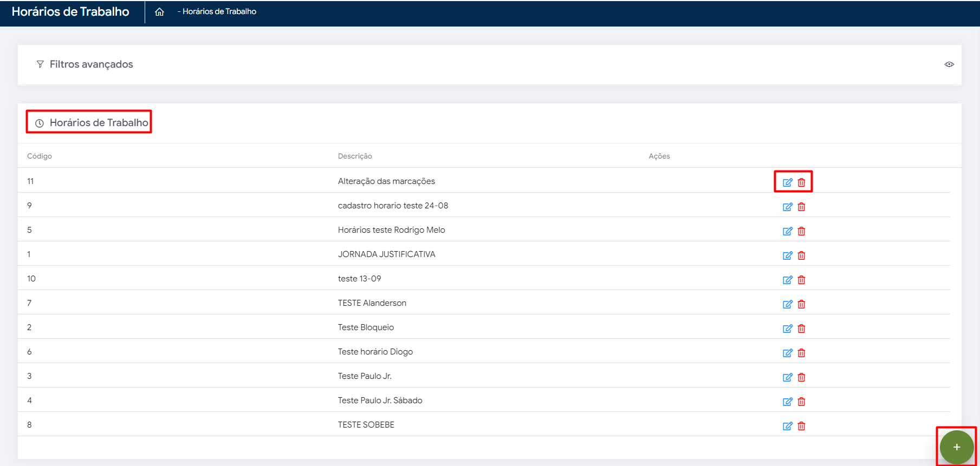
Task: Click the Horários de Trabalho breadcrumb link
Action: point(219,11)
